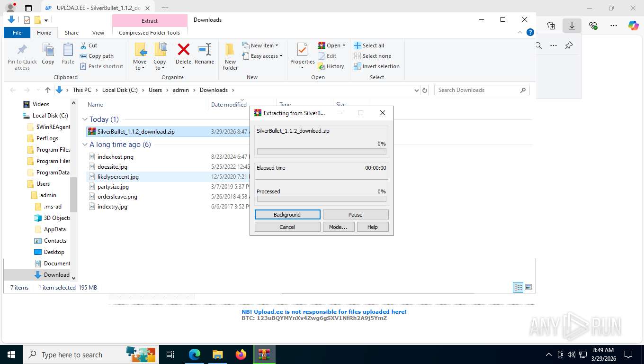Click the Up arrow navigation button
The width and height of the screenshot is (644, 364).
48,90
